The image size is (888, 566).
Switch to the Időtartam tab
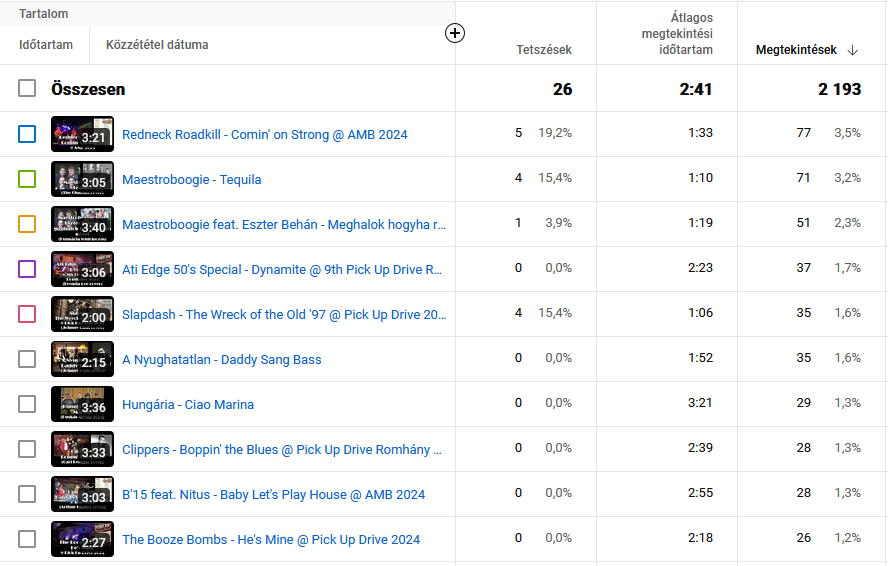coord(46,45)
